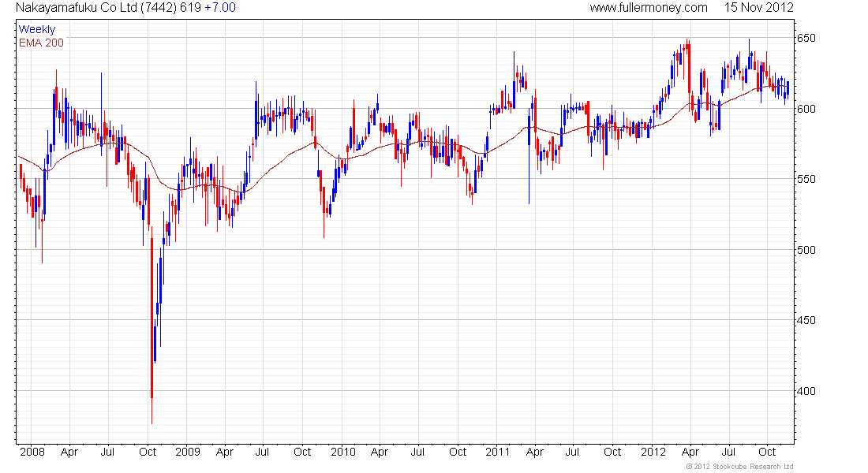Click the +7.00 price change value
868x473 pixels.
point(220,8)
